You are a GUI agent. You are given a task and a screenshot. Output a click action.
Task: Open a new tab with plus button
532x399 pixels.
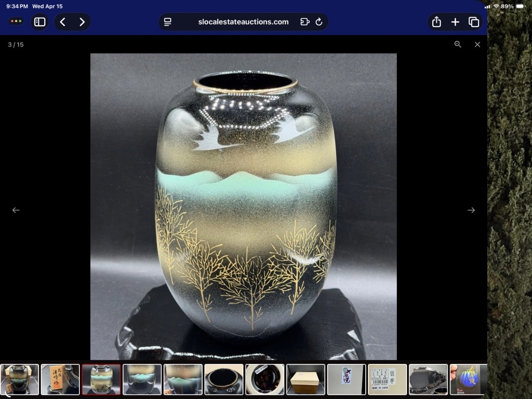coord(455,22)
